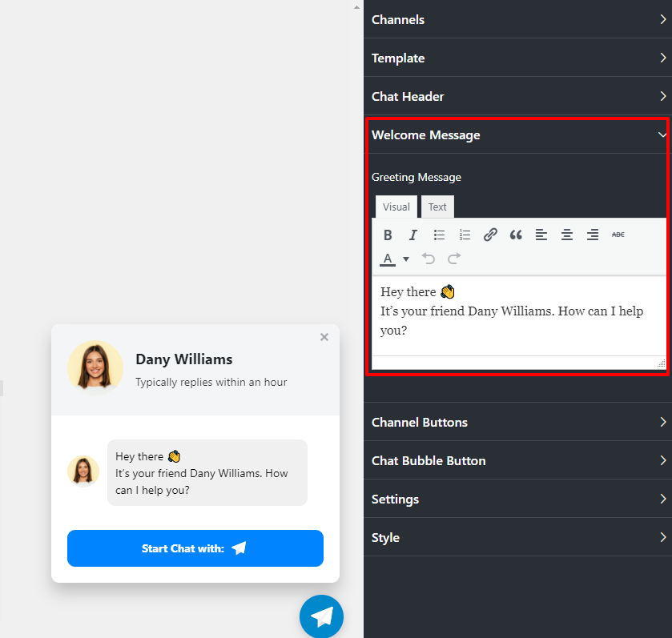Switch to the Text editor tab
672x638 pixels.
pyautogui.click(x=437, y=207)
